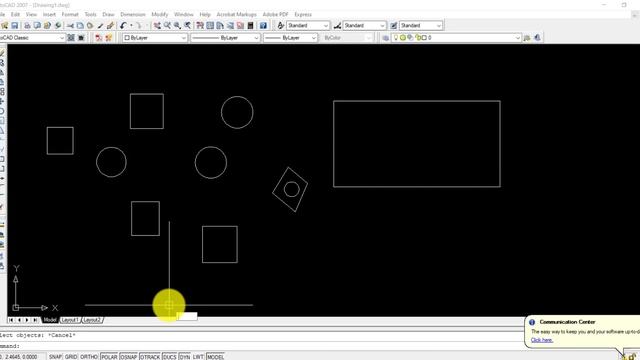The width and height of the screenshot is (640, 360).
Task: Switch to the Layout2 tab
Action: pos(92,320)
